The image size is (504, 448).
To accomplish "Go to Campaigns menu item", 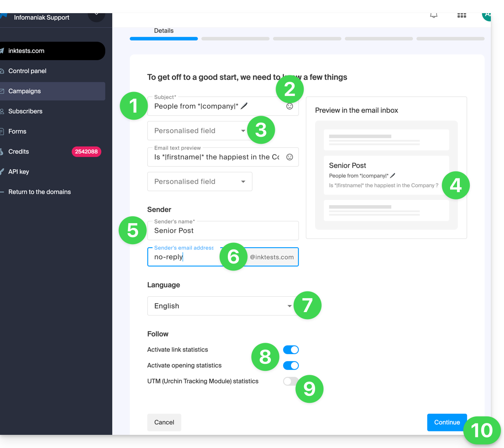I will [x=25, y=91].
